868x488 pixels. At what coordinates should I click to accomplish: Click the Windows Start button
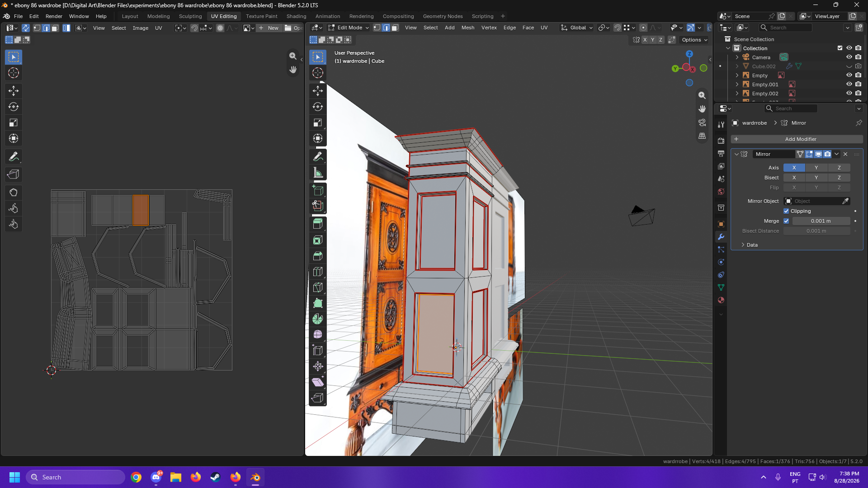click(14, 477)
